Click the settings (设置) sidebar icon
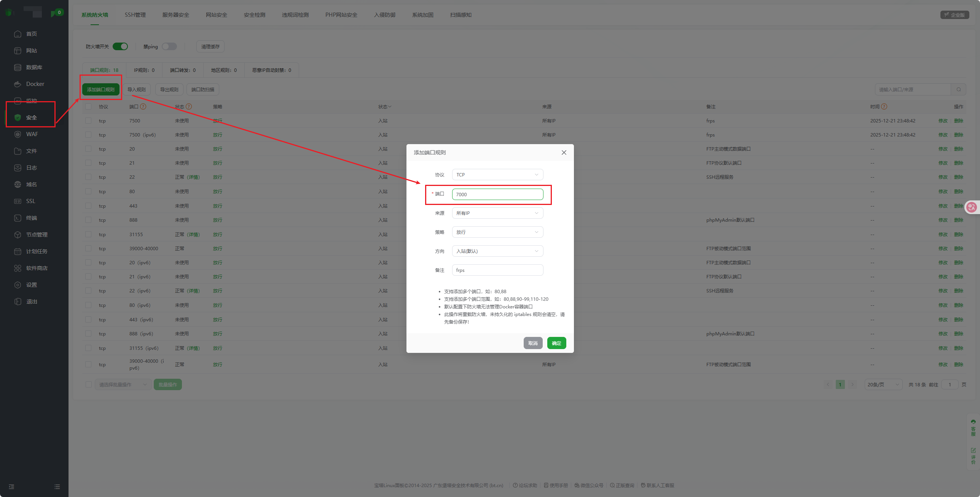The width and height of the screenshot is (980, 497). tap(18, 285)
